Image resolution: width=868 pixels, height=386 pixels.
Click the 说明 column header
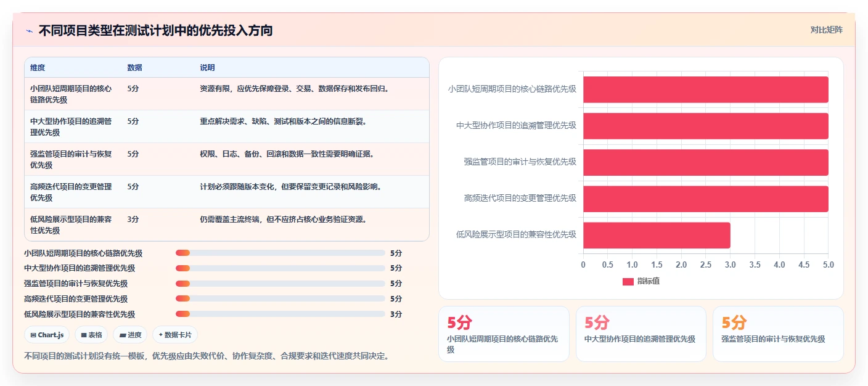pos(207,67)
